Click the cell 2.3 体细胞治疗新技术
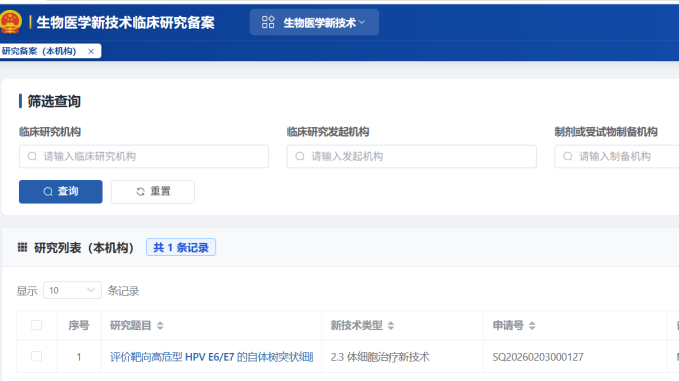Screen dimensions: 679x381 pos(380,357)
